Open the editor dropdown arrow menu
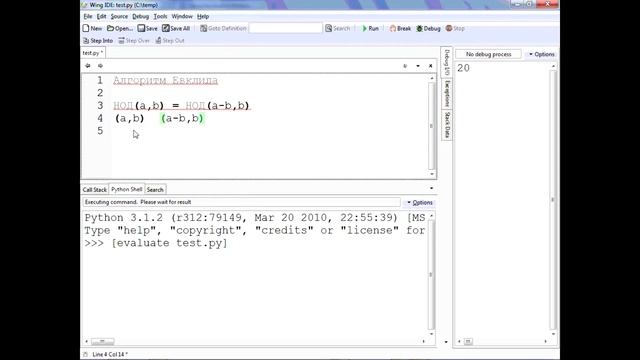 418,66
